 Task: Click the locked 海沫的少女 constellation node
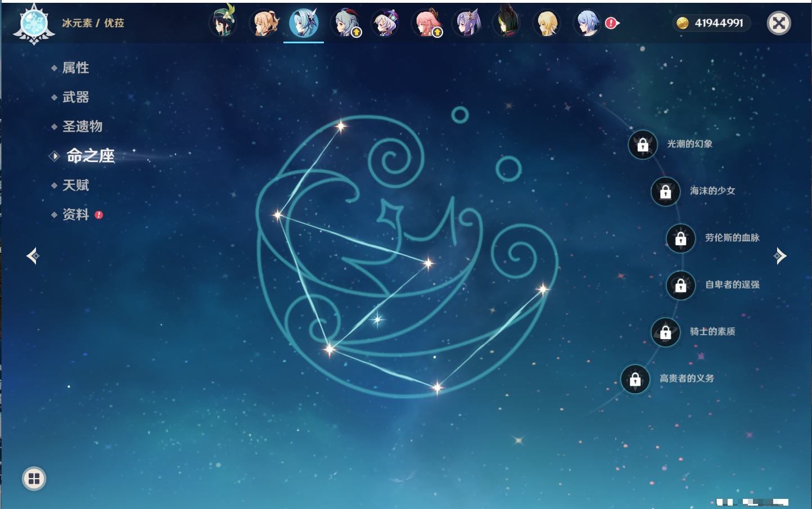[x=666, y=192]
